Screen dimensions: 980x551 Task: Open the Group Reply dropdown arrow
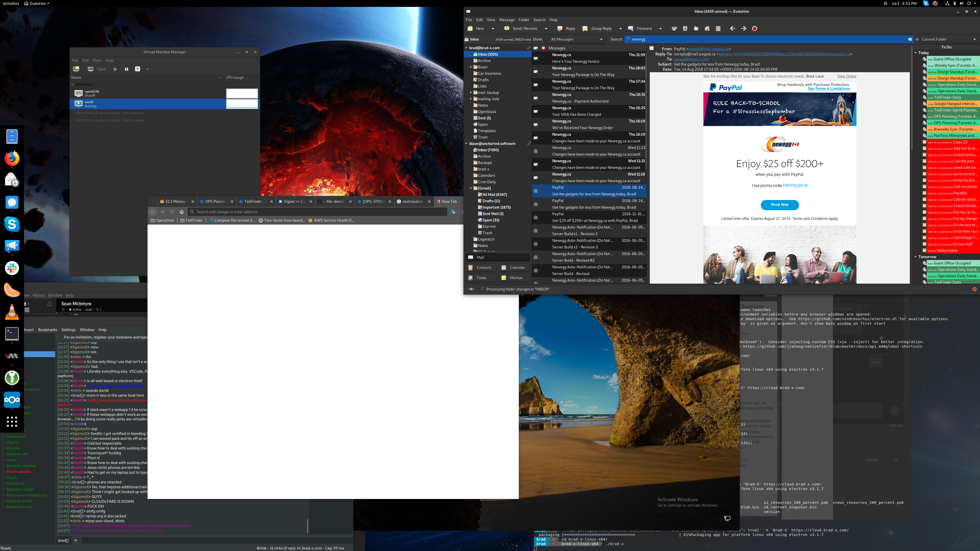point(620,29)
